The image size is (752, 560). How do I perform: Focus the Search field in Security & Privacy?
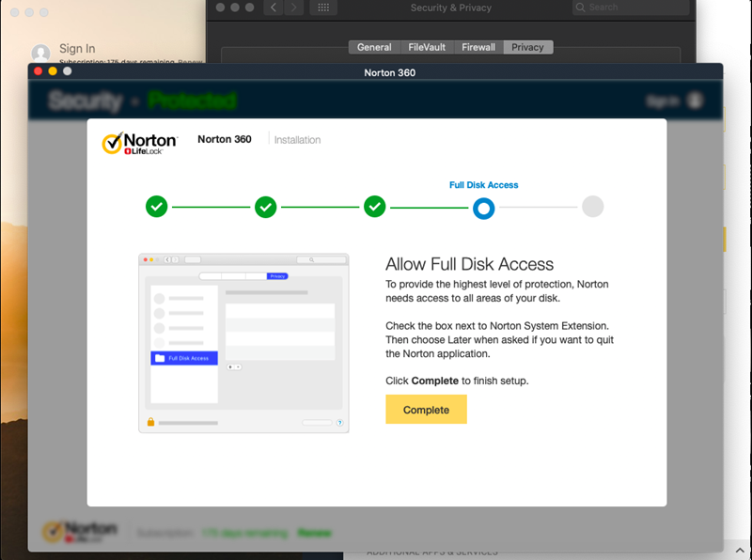pos(630,8)
